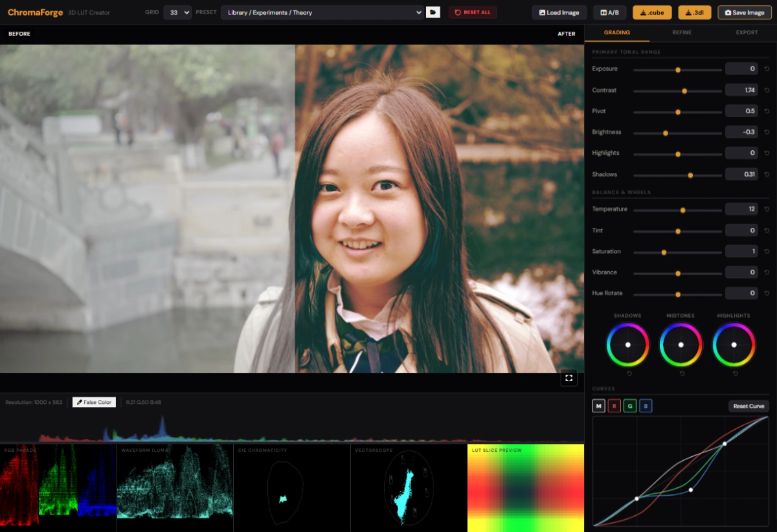Export LUT as .3dl file
This screenshot has height=532, width=777.
coord(694,12)
